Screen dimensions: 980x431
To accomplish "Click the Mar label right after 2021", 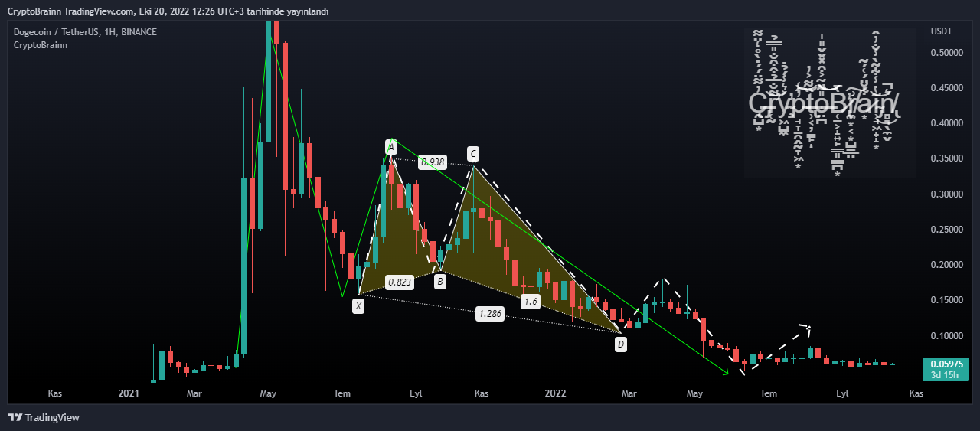I will coord(194,393).
